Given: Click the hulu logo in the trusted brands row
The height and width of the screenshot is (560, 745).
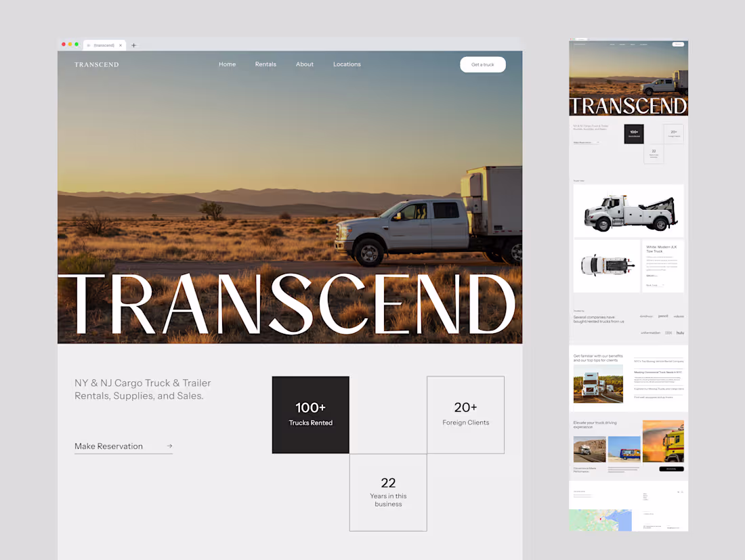Looking at the screenshot, I should pos(680,332).
